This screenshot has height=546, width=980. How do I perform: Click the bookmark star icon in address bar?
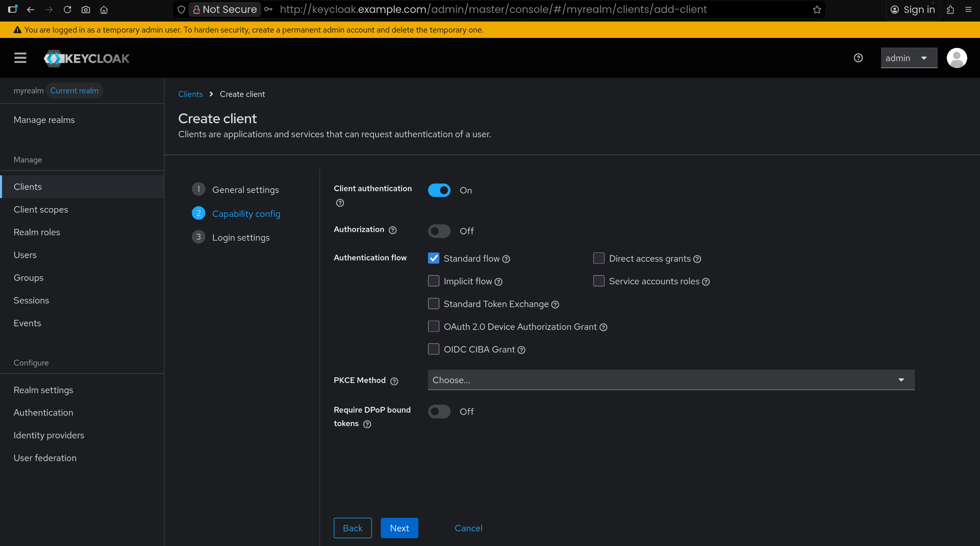pos(817,10)
